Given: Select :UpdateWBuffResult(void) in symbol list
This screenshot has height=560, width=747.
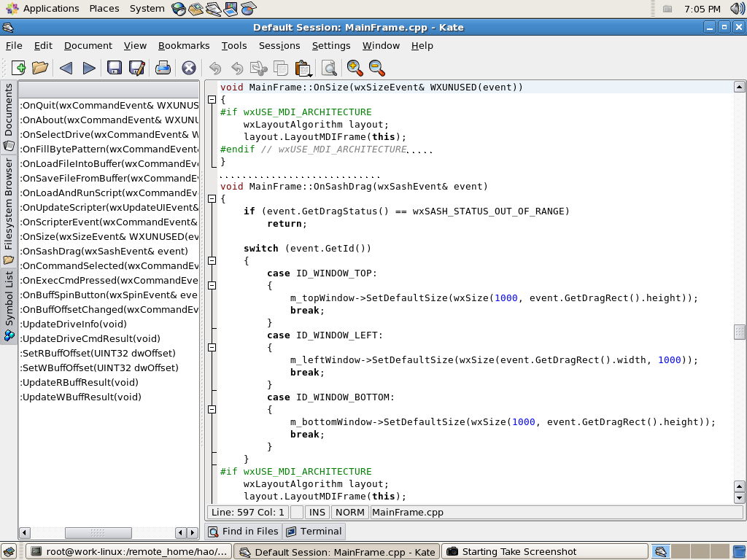Looking at the screenshot, I should 109,397.
